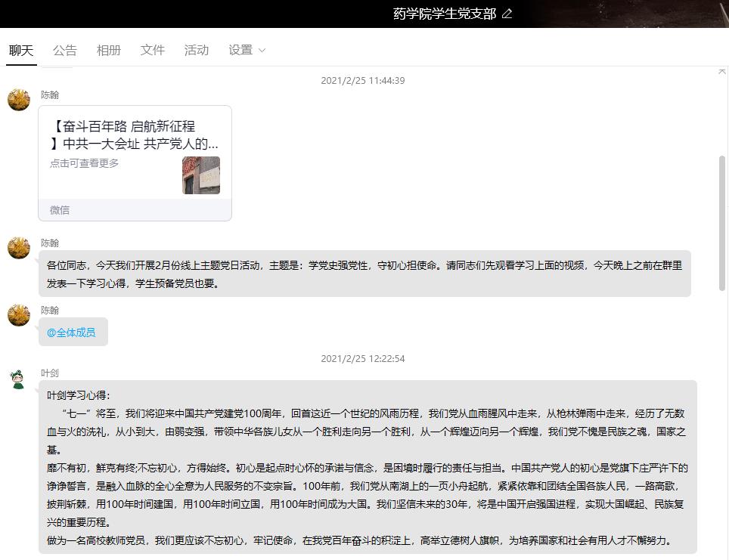Click the edit pencil icon beside group name

pyautogui.click(x=507, y=14)
